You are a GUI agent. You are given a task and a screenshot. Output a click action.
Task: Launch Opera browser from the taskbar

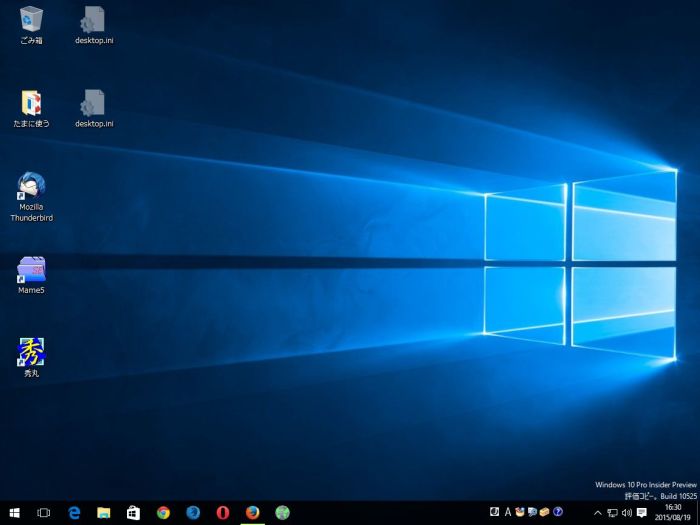(222, 512)
